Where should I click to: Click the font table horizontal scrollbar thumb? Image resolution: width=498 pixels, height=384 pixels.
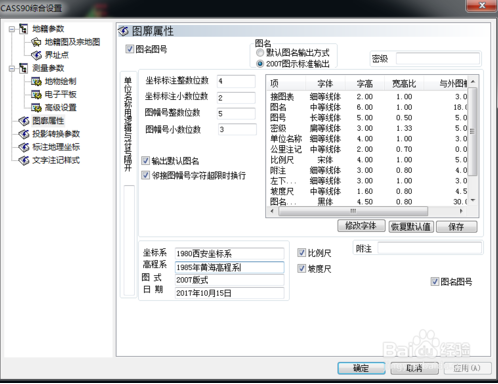[x=353, y=211]
